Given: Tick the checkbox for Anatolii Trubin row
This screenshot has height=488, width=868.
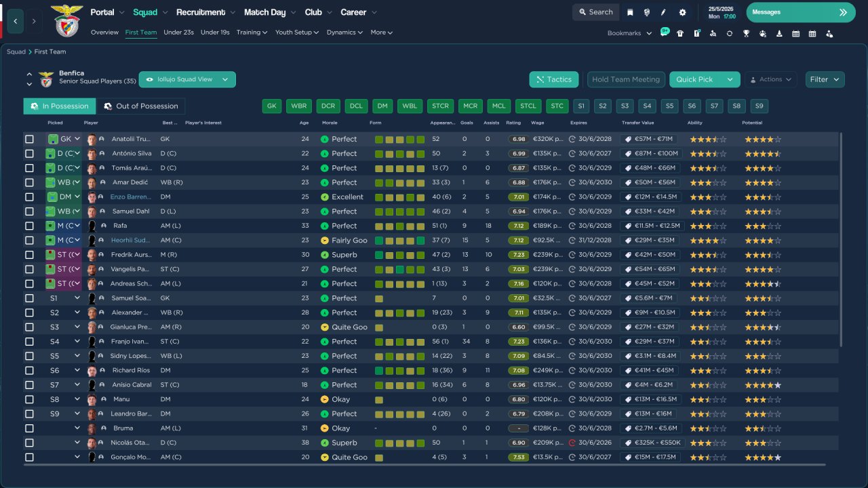Looking at the screenshot, I should [29, 139].
